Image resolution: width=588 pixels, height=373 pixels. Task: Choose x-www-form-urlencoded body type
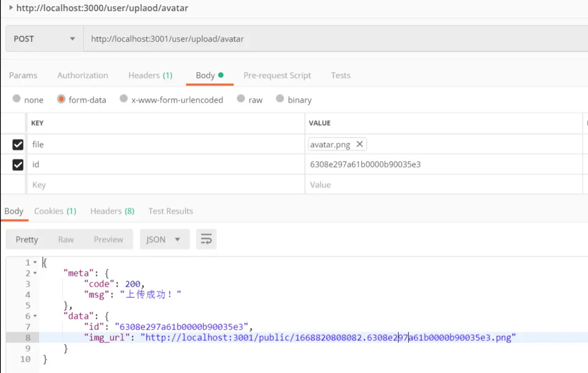(123, 99)
